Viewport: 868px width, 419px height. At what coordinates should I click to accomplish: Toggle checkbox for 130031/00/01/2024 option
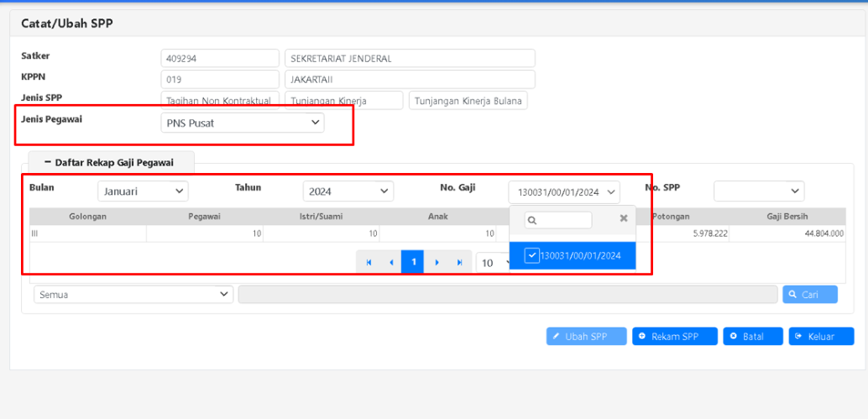pyautogui.click(x=531, y=256)
